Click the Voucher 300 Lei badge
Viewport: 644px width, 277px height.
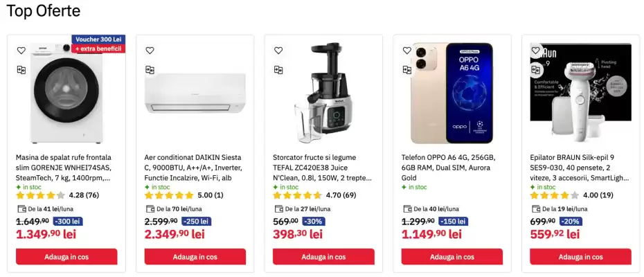98,39
